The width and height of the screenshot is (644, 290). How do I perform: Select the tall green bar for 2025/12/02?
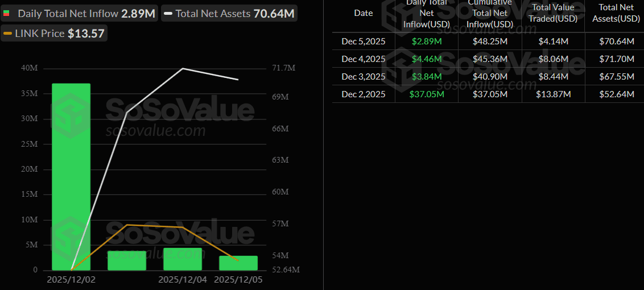pos(71,176)
